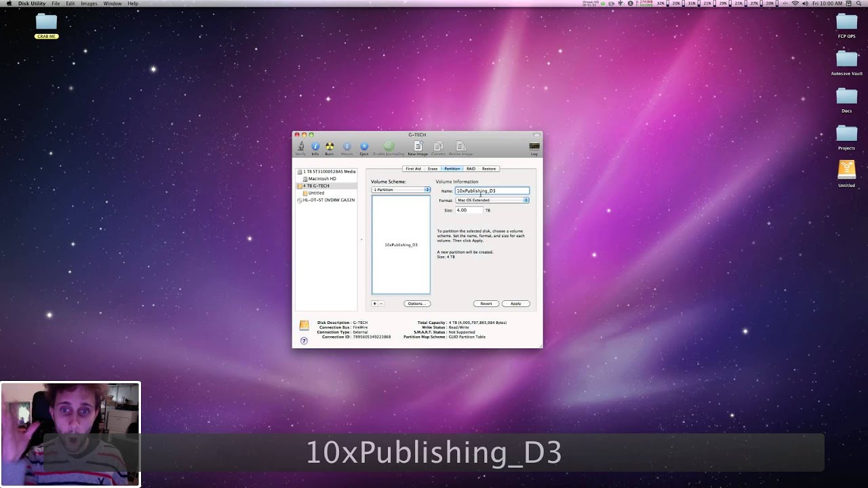
Task: Select the 1 TB ST31000528AS Media disk
Action: 327,171
